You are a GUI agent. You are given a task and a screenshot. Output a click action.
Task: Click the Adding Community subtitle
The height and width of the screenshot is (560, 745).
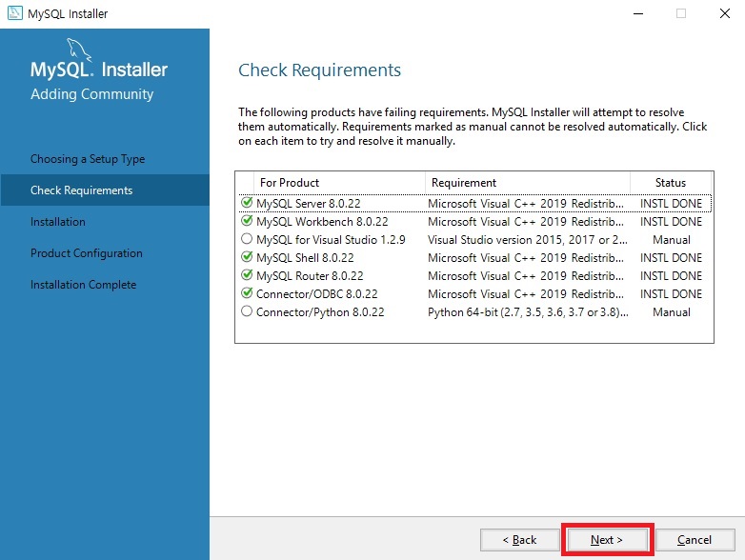[x=91, y=94]
